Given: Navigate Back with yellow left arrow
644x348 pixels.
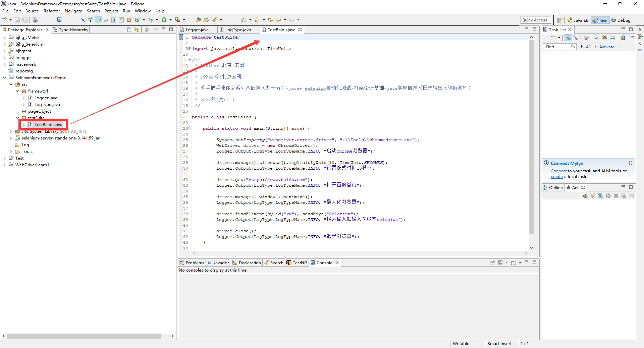Looking at the screenshot, I should click(278, 20).
